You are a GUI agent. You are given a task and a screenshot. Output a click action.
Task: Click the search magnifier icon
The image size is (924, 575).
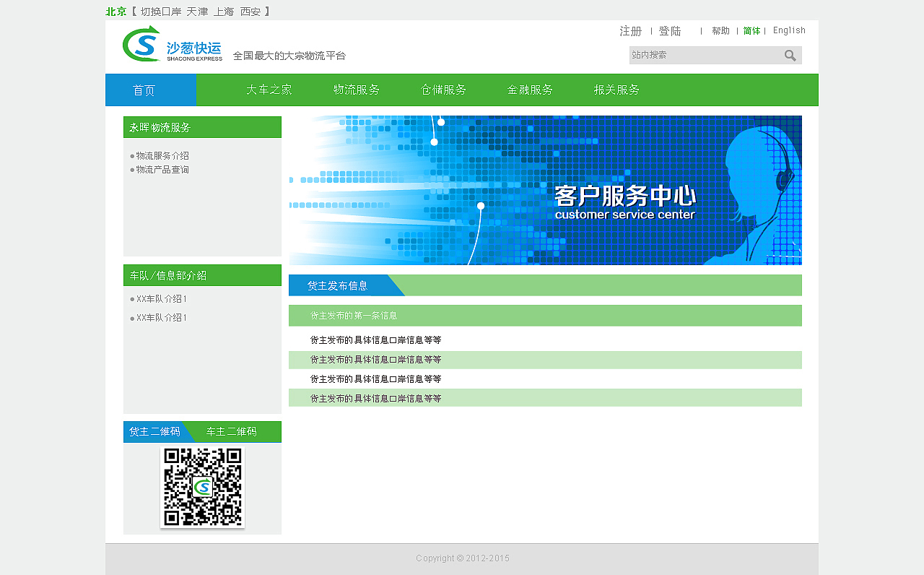790,56
